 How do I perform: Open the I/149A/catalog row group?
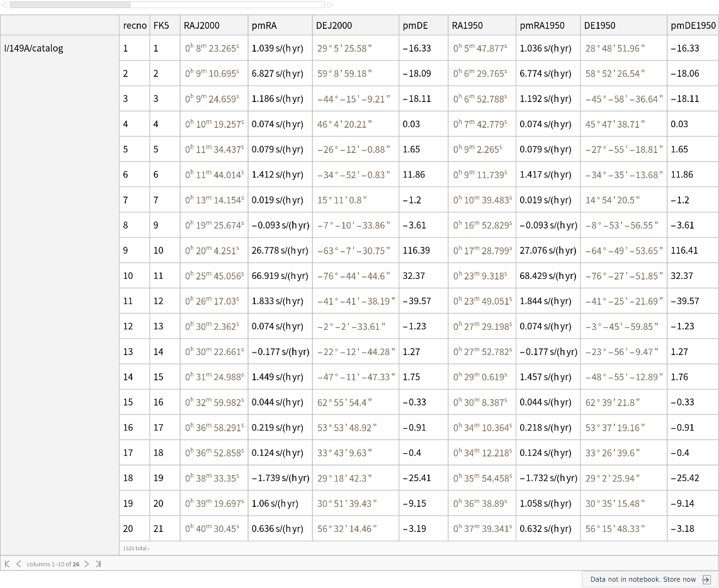pos(34,48)
